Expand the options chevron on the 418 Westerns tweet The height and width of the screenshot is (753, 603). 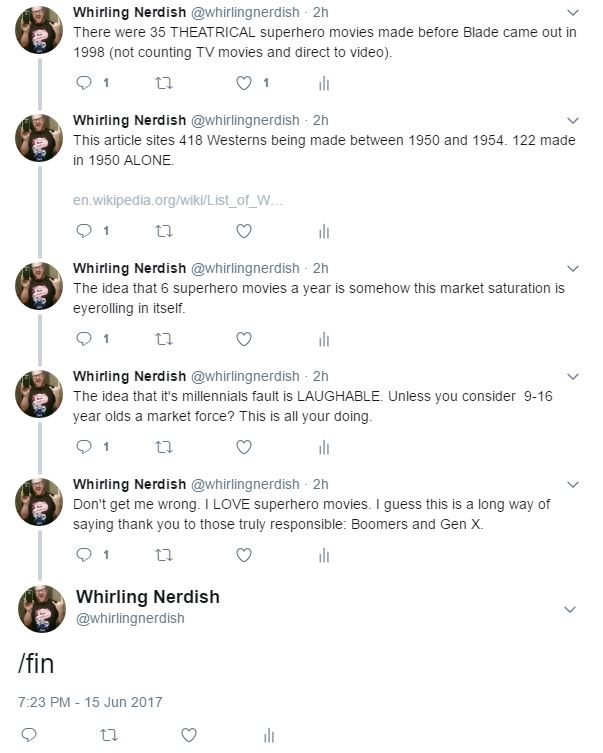point(572,121)
